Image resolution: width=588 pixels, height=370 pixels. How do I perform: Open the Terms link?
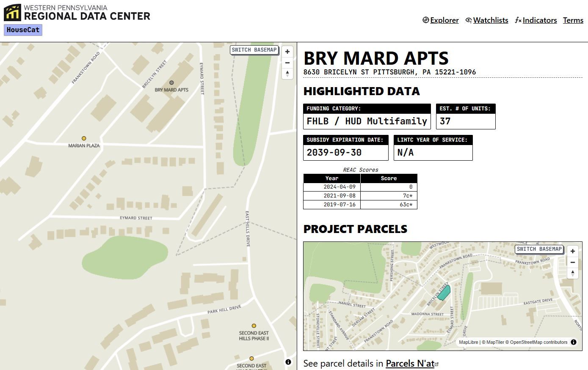click(573, 20)
